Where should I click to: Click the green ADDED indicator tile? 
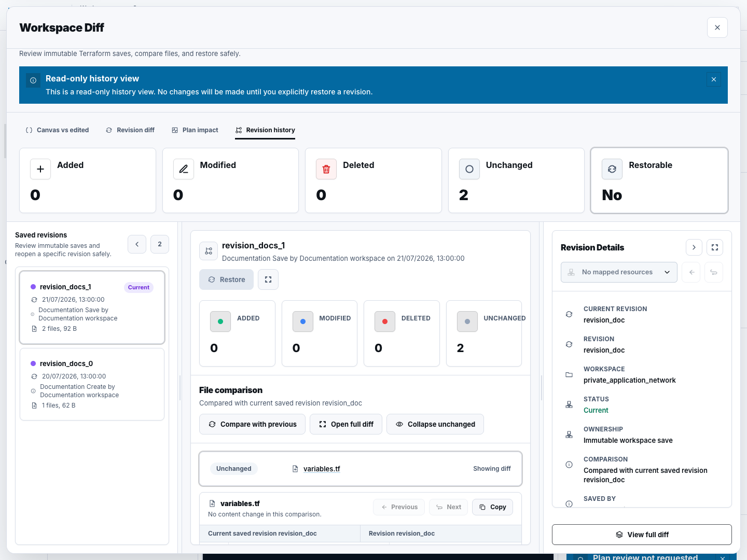pyautogui.click(x=220, y=321)
